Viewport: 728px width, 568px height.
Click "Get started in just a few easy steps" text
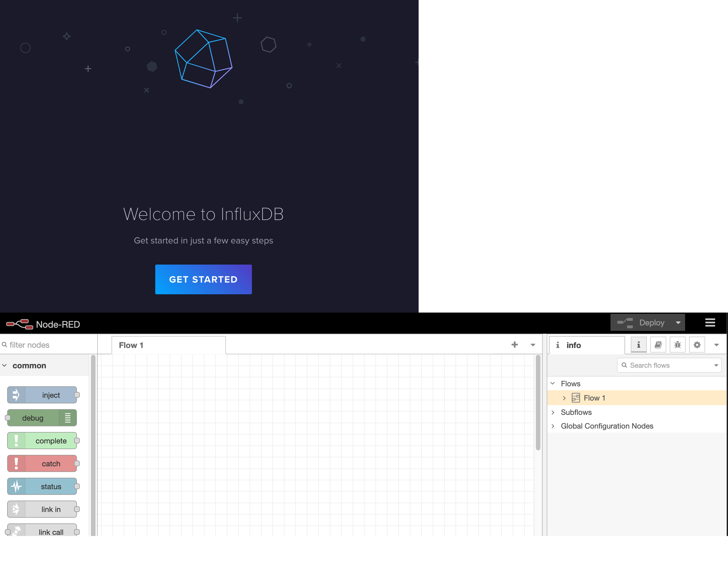click(203, 240)
